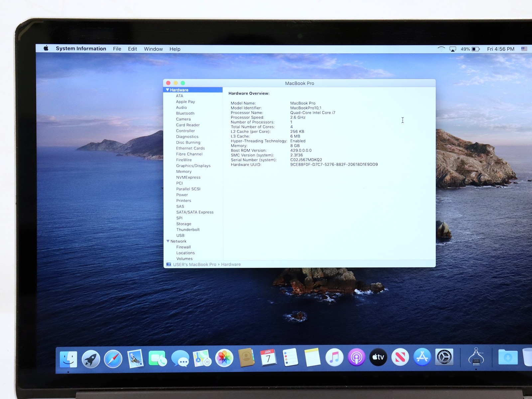Open the Apple menu
The height and width of the screenshot is (399, 532).
(46, 48)
